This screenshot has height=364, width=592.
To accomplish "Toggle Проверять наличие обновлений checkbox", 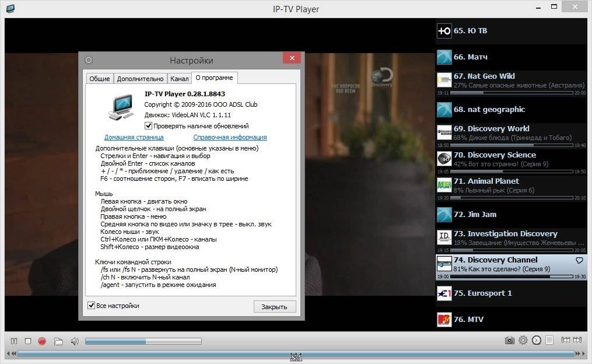I will [x=148, y=126].
